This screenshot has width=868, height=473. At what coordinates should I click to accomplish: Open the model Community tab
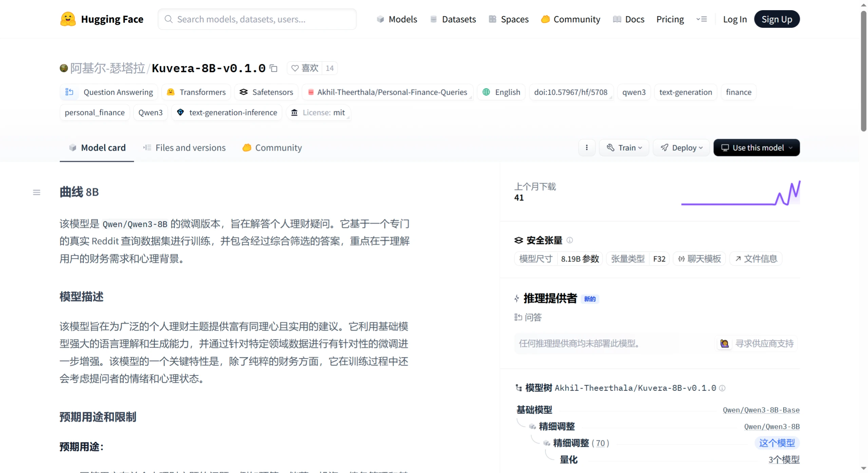pos(272,148)
